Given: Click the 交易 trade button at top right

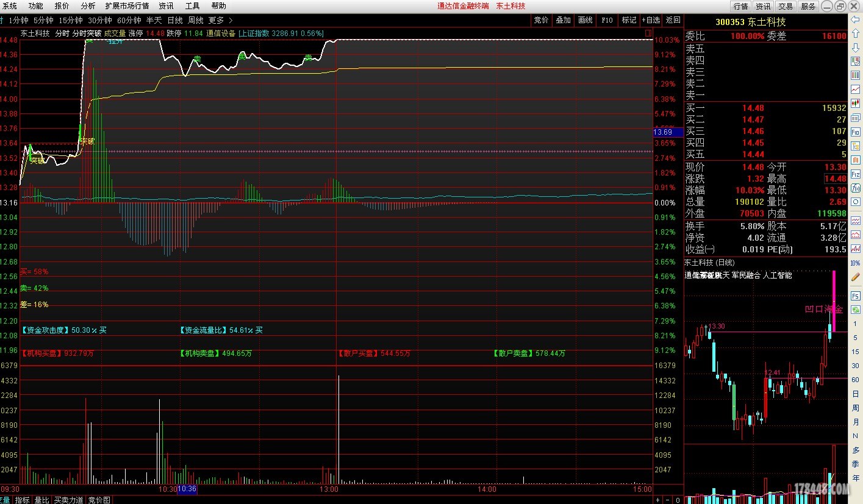Looking at the screenshot, I should [x=786, y=6].
